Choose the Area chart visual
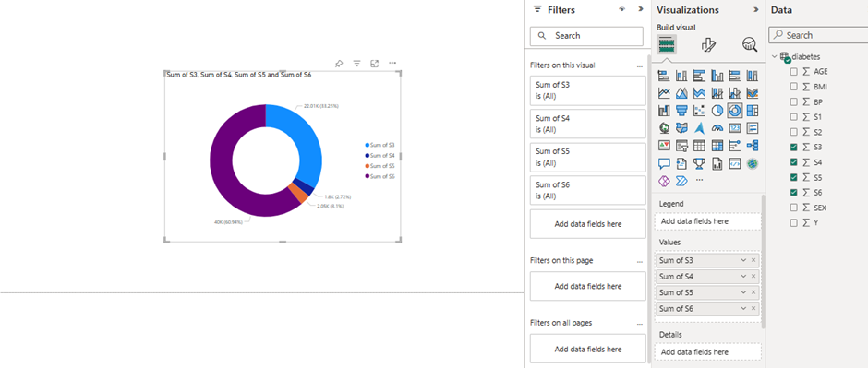 coord(681,93)
